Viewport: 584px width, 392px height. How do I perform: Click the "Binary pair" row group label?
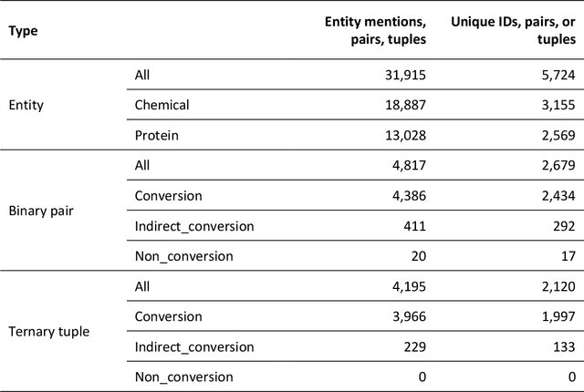(40, 211)
